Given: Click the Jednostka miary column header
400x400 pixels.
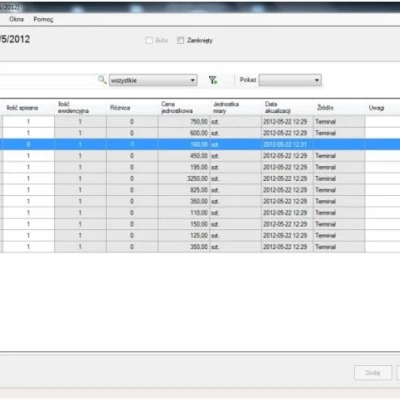Looking at the screenshot, I should (x=236, y=108).
